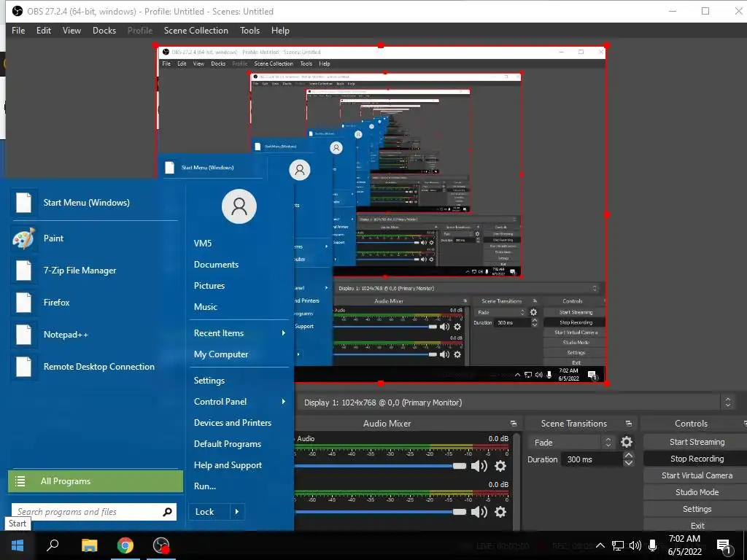This screenshot has width=747, height=560.
Task: Open taskbar search magnifier icon
Action: tap(53, 545)
